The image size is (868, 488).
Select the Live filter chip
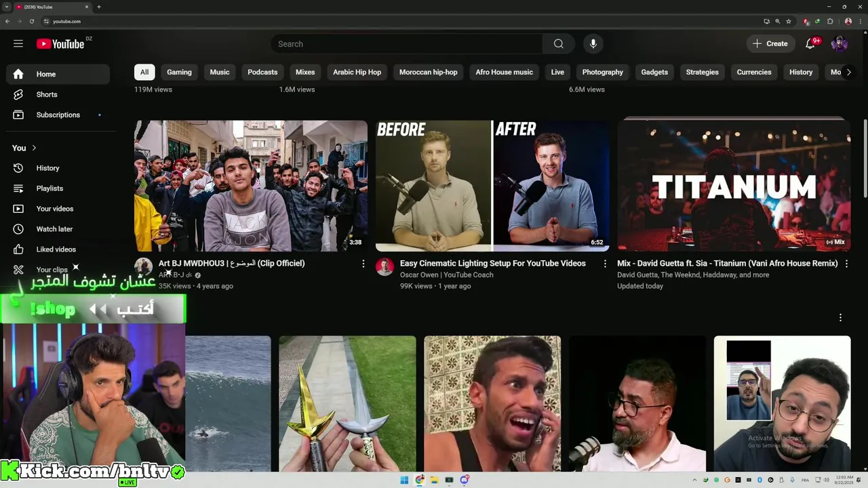(x=557, y=72)
